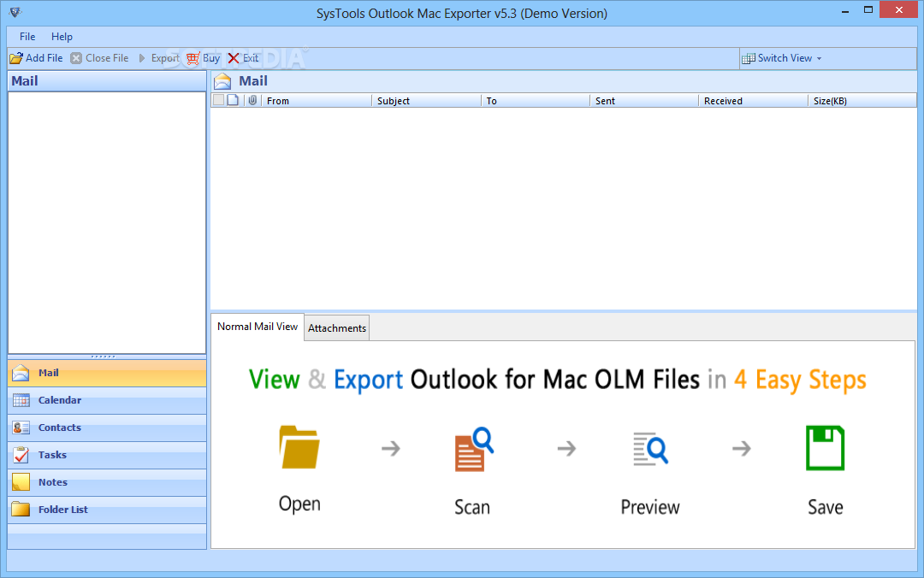Click the Exit button label
Viewport: 924px width, 578px height.
pyautogui.click(x=251, y=58)
